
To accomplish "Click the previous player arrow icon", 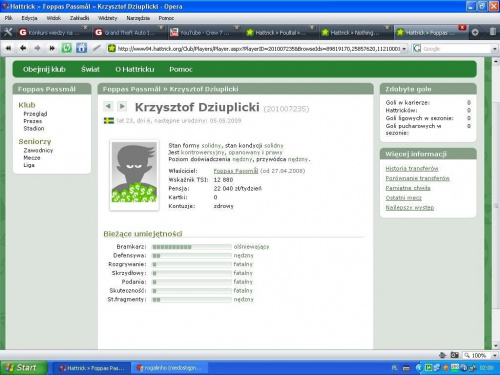I will click(108, 106).
